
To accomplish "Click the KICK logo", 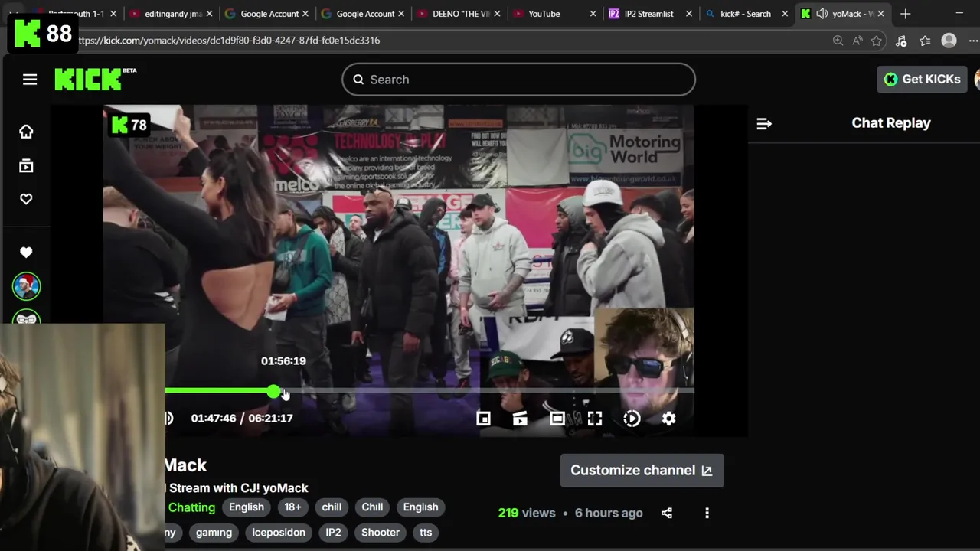I will [x=95, y=79].
